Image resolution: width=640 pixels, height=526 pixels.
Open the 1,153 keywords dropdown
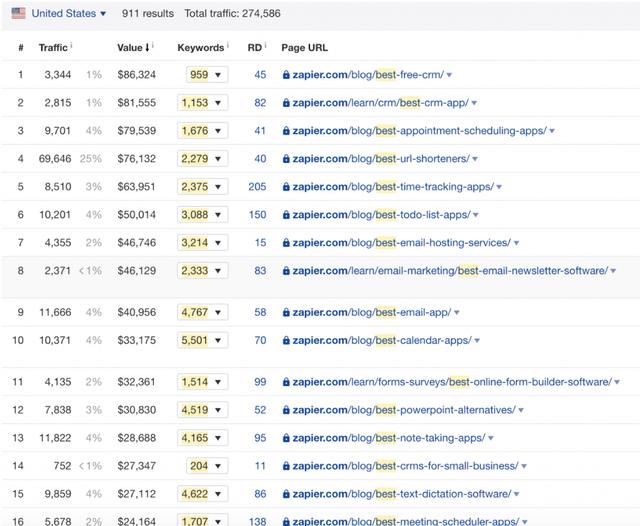202,103
